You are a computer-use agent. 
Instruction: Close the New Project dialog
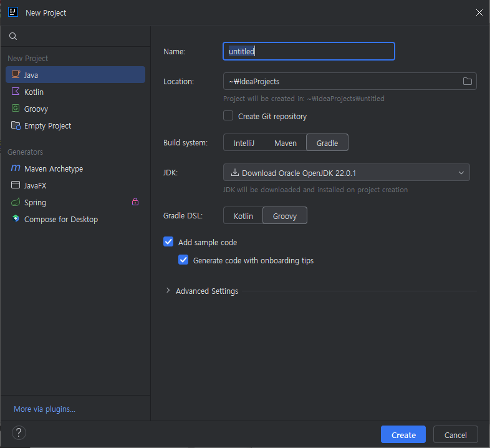[x=479, y=12]
